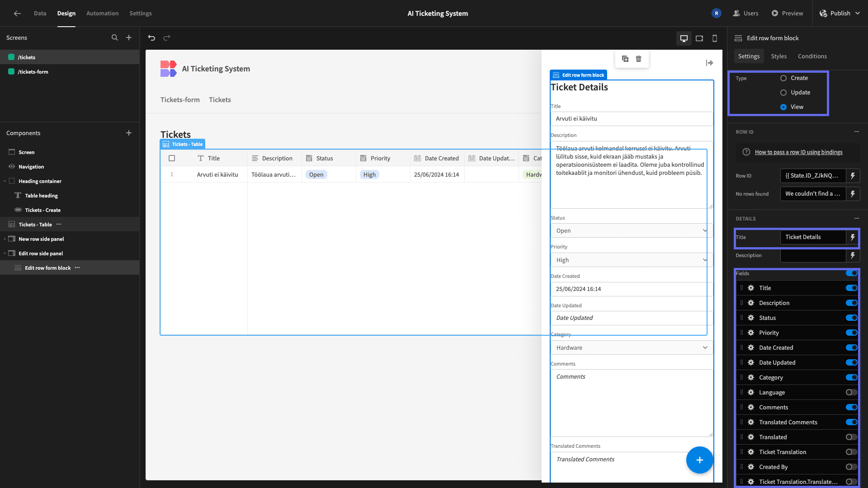
Task: Open Title binding lightning icon
Action: 853,237
